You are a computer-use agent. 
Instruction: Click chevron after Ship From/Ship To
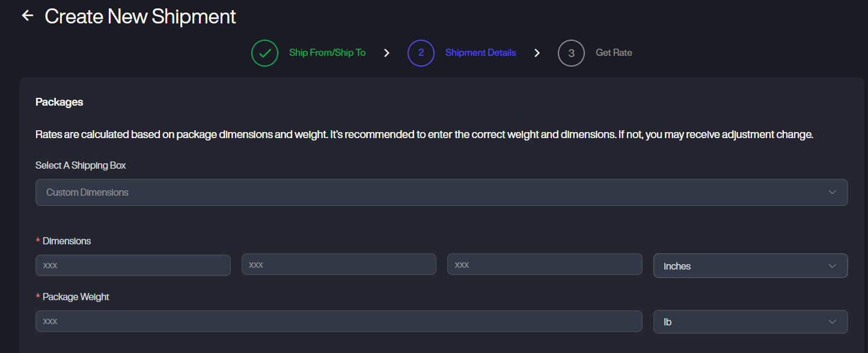point(387,53)
